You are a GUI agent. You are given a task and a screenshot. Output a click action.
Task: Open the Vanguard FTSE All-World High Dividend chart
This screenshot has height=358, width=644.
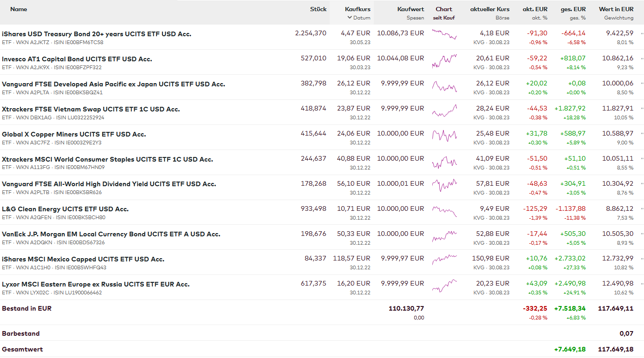click(x=444, y=185)
